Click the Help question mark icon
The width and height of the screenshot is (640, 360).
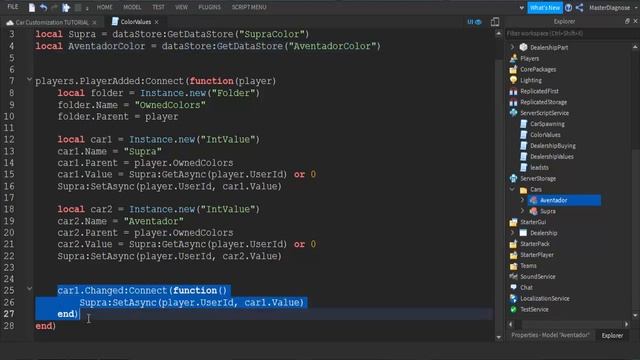click(568, 7)
